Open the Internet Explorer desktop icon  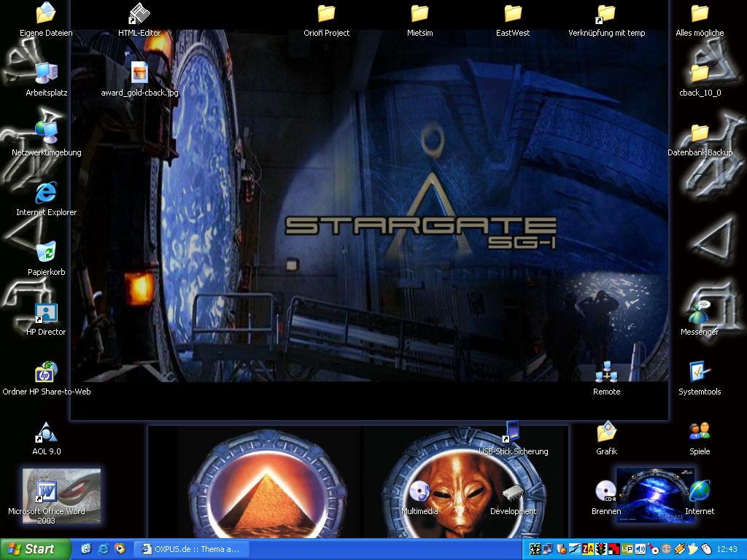pyautogui.click(x=46, y=193)
